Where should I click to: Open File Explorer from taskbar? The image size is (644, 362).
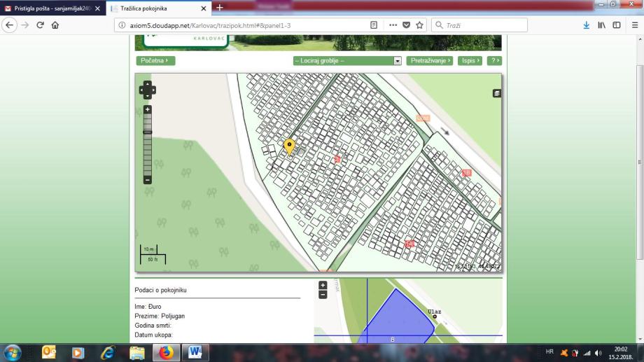137,353
